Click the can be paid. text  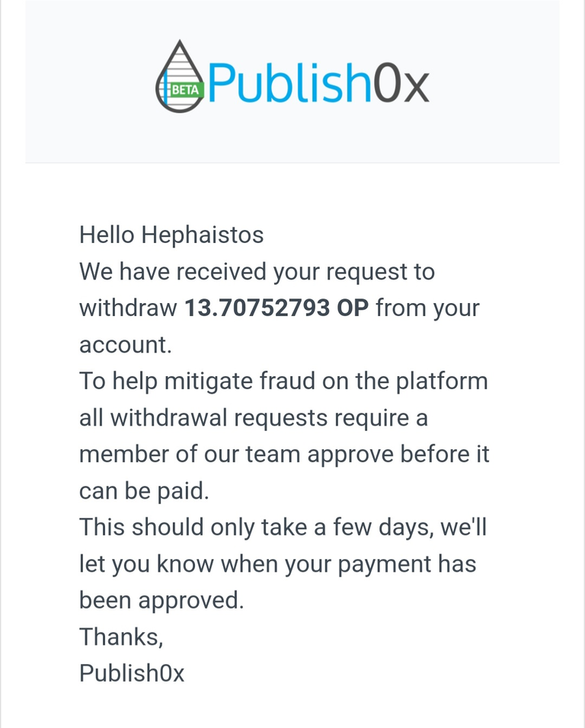point(144,490)
